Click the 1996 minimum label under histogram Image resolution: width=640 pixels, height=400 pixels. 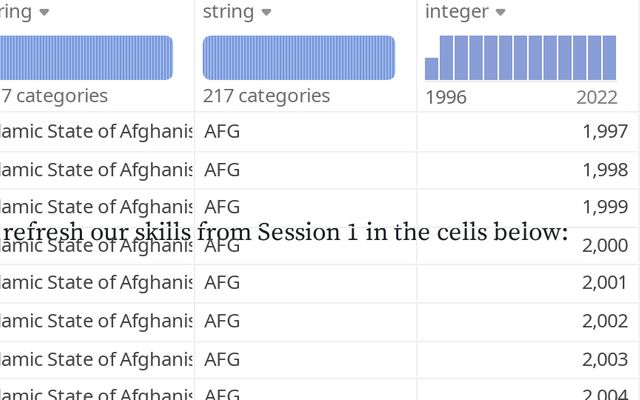click(446, 98)
